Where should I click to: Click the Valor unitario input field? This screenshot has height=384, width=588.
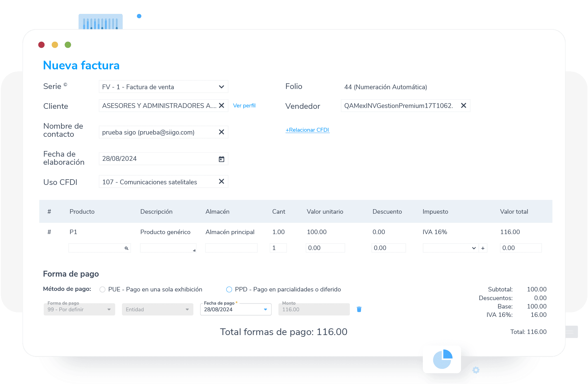coord(325,248)
